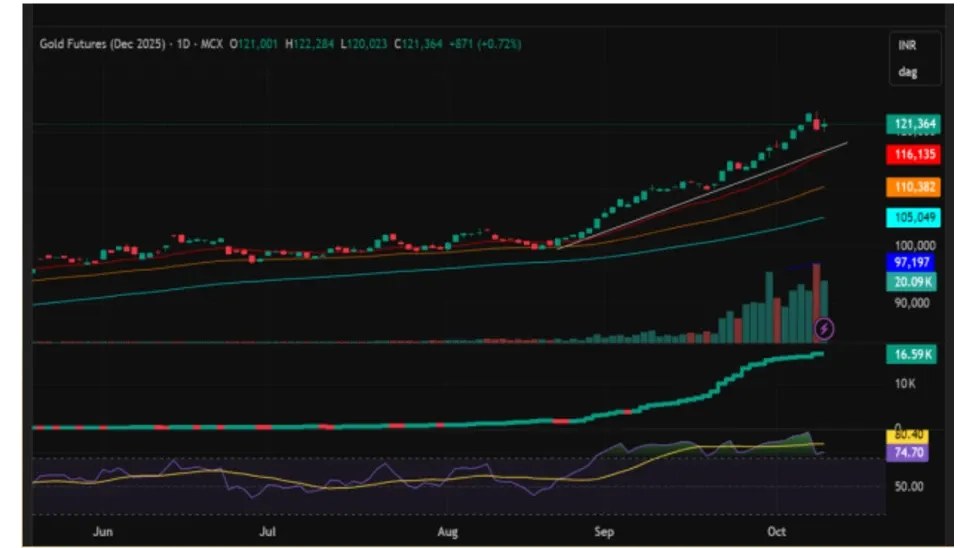Click the 20.09K volume value label
This screenshot has height=548, width=974.
coord(914,282)
